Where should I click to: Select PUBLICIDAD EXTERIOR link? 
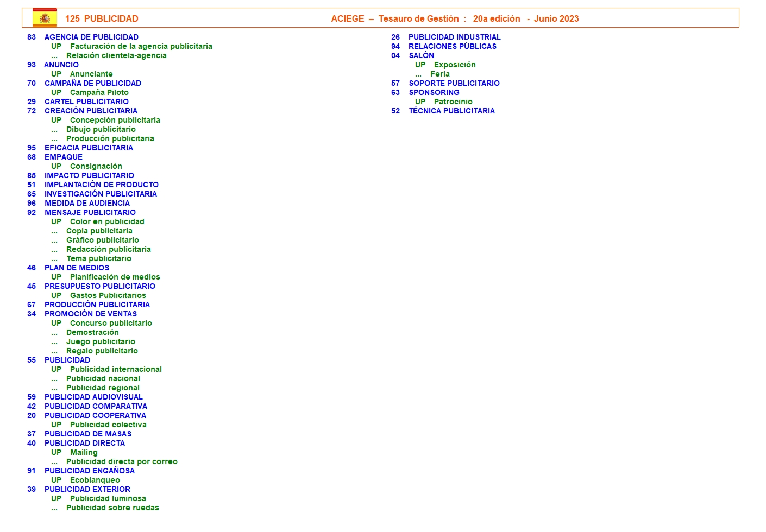pyautogui.click(x=87, y=489)
